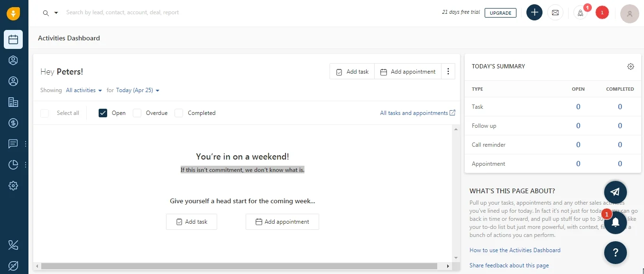Screen dimensions: 644x274
Task: Open Share feedback about this page link
Action: tap(509, 265)
